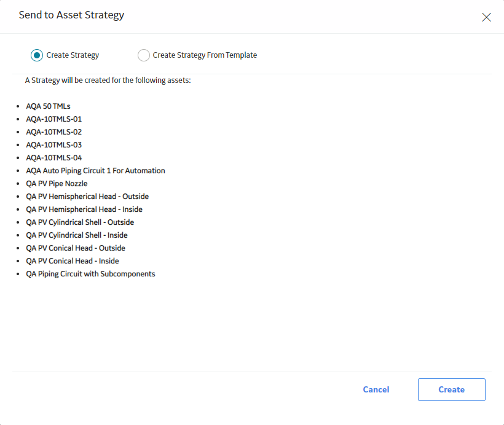Click QA PV Conical Head - Inside

coord(73,261)
